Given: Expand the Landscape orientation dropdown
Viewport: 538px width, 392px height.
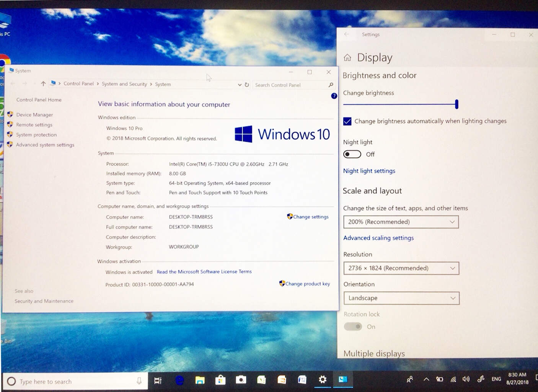Looking at the screenshot, I should 401,298.
